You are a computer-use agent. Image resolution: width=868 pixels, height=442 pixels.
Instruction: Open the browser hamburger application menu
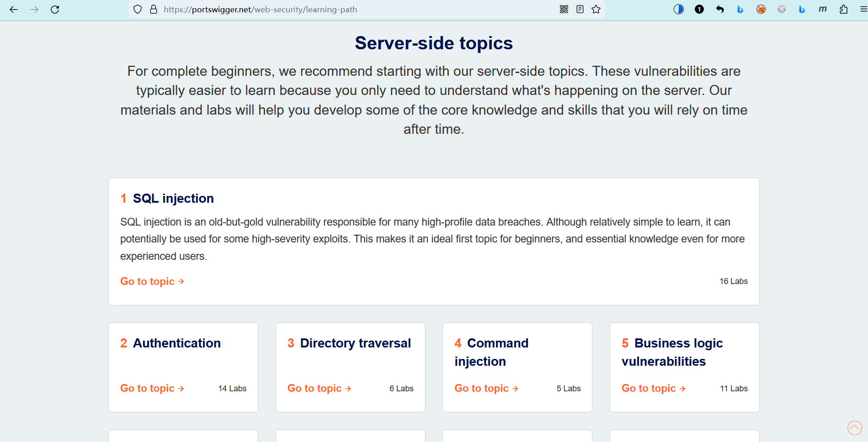click(x=863, y=9)
